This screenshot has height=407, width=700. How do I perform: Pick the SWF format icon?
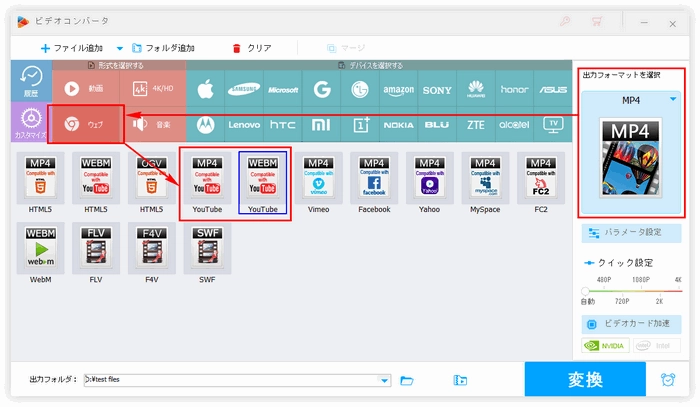208,252
